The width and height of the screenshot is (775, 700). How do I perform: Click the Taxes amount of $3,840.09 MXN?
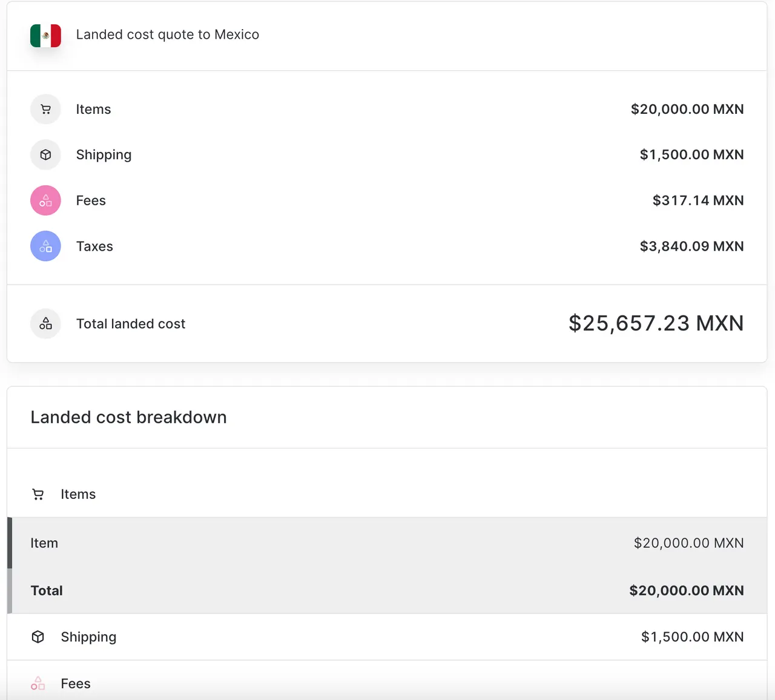coord(692,246)
